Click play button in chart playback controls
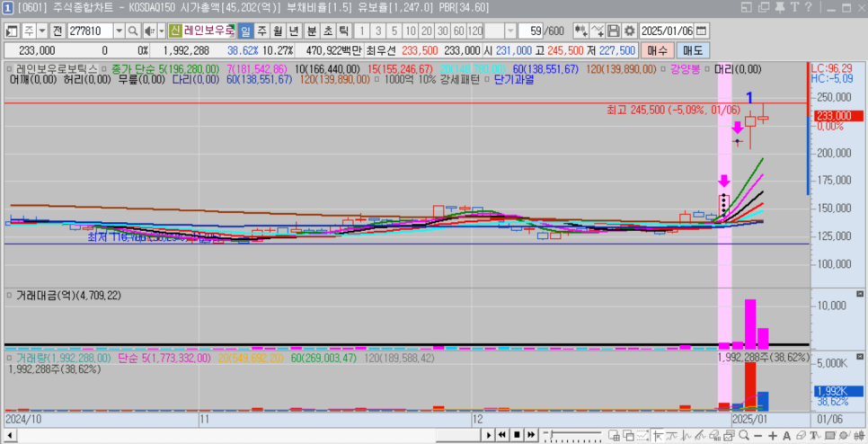 coord(488,435)
